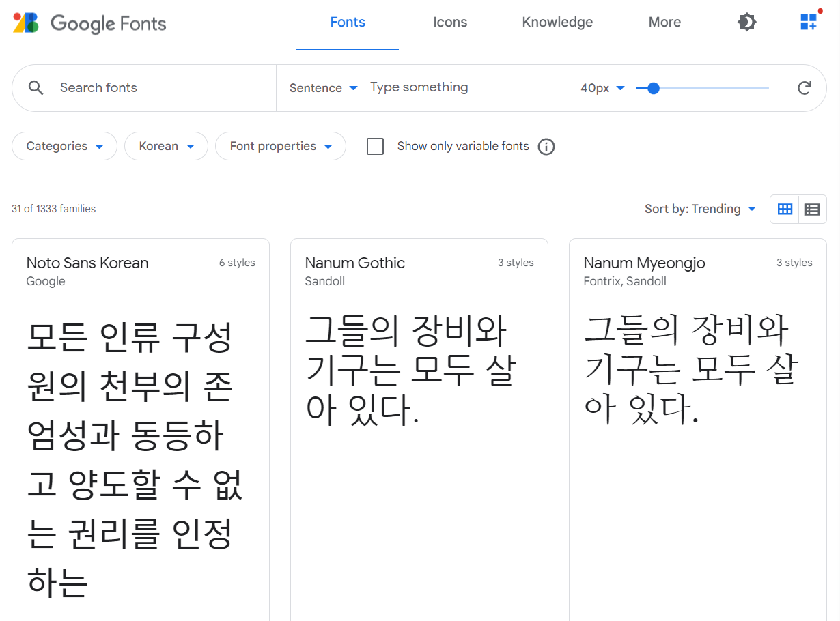The width and height of the screenshot is (840, 621).
Task: Click '3 styles' on Nanum Myeongjo card
Action: [794, 263]
